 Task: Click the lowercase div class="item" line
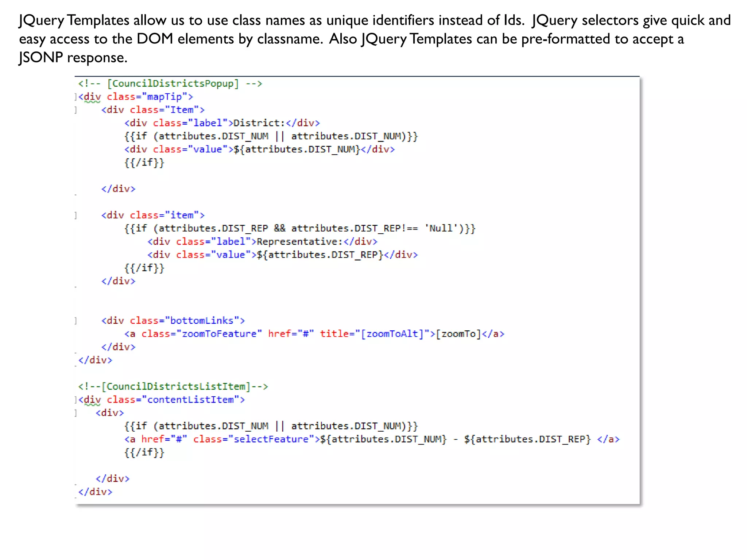point(153,215)
